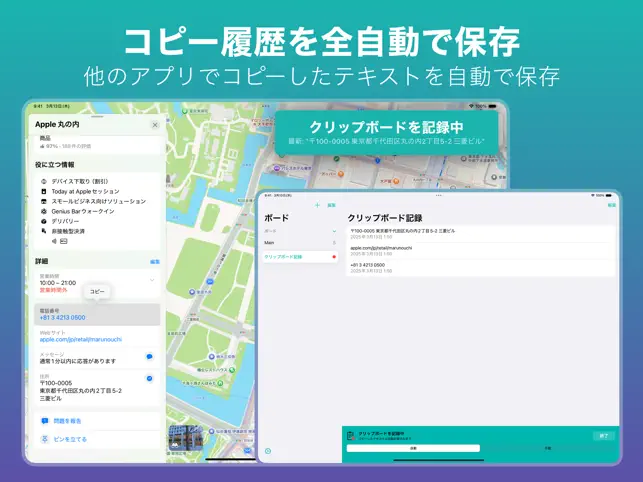The image size is (643, 482).
Task: Tap the message bubble icon in the place card
Action: 149,356
